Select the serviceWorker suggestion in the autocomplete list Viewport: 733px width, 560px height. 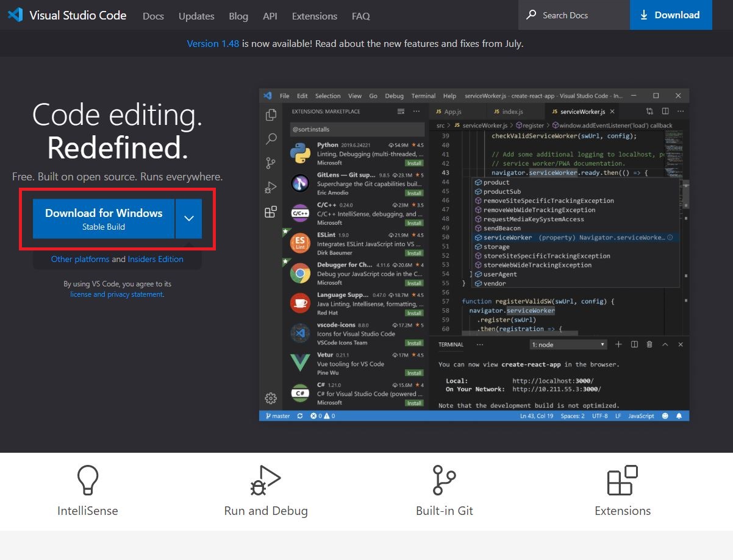click(x=575, y=237)
